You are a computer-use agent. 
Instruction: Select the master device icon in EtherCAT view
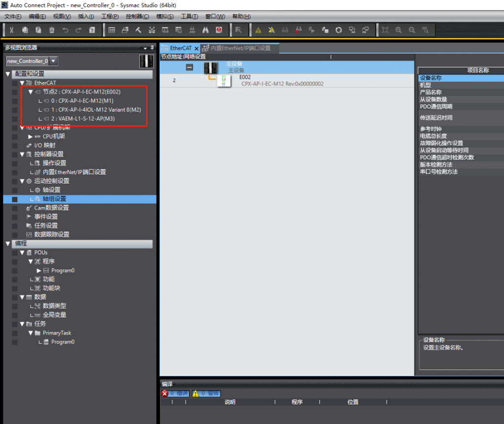click(211, 68)
